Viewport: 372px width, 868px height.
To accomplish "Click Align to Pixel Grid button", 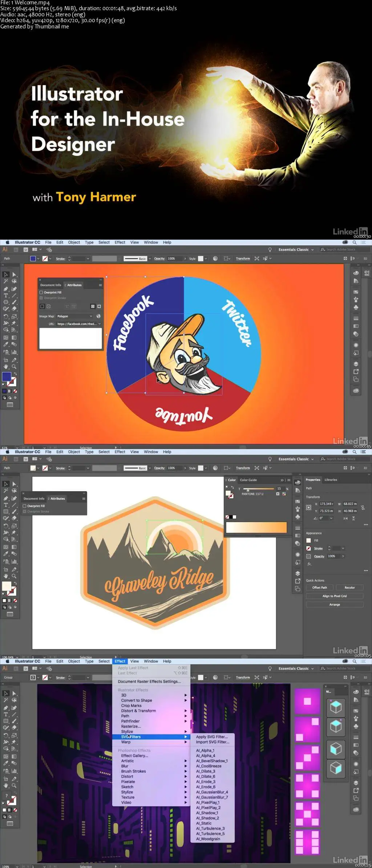I will [x=335, y=596].
